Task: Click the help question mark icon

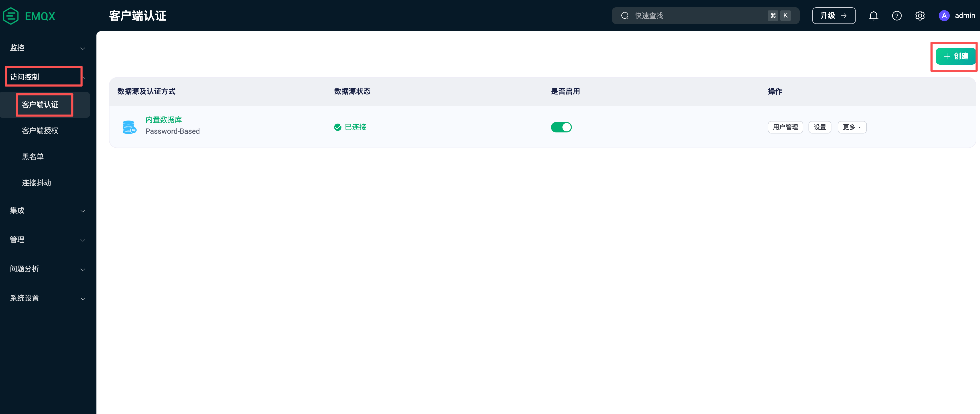Action: (x=897, y=16)
